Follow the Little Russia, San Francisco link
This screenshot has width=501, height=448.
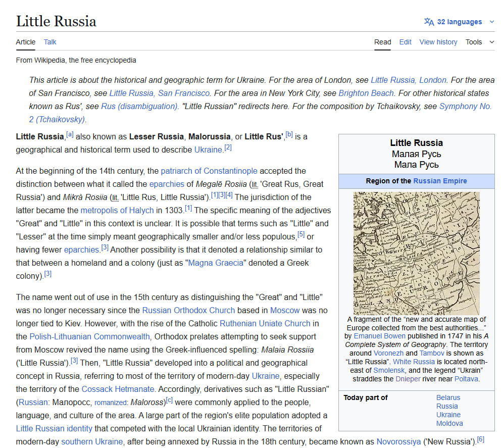pyautogui.click(x=160, y=93)
